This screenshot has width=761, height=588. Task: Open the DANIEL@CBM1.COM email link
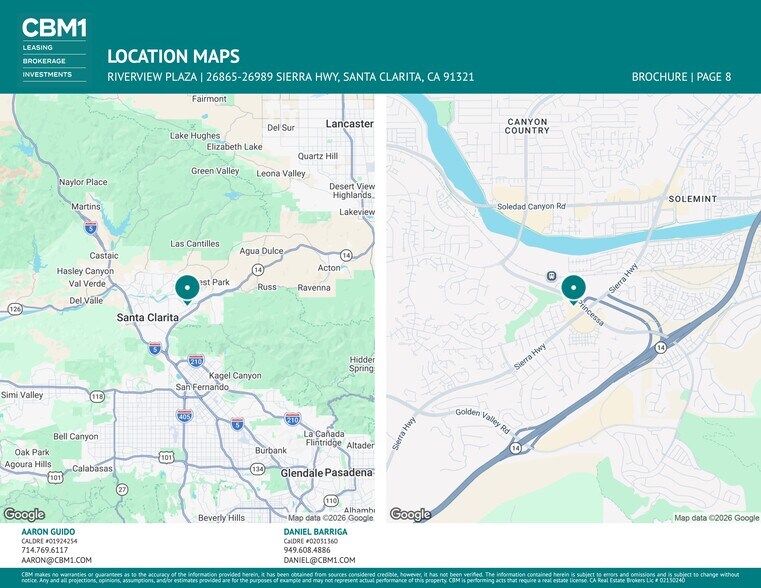[319, 560]
